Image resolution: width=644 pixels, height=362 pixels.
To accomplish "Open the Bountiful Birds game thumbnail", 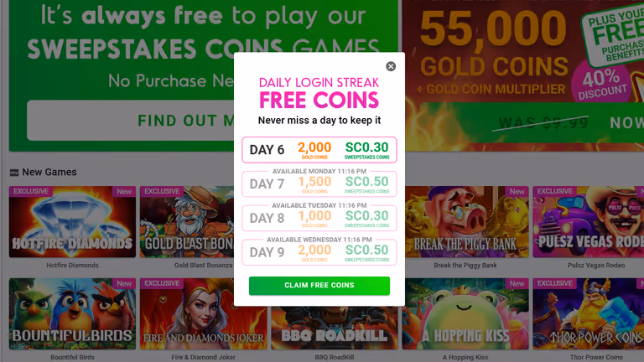I will coord(72,314).
